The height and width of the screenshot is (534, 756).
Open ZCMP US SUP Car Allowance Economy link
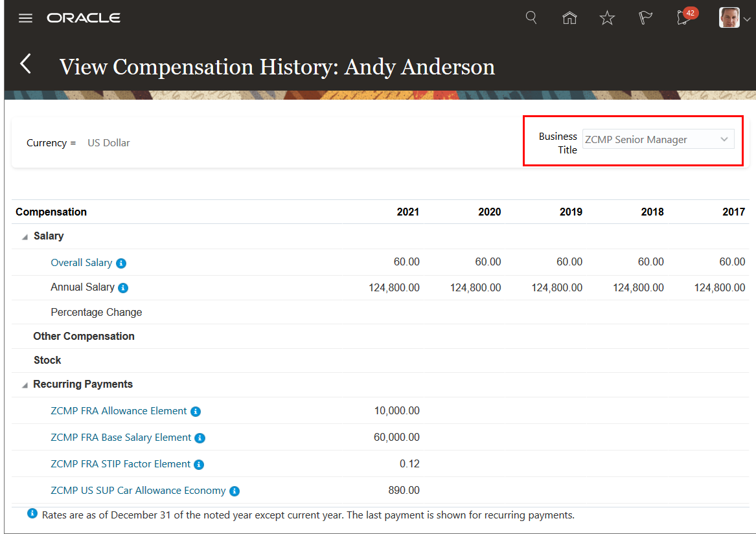point(138,491)
